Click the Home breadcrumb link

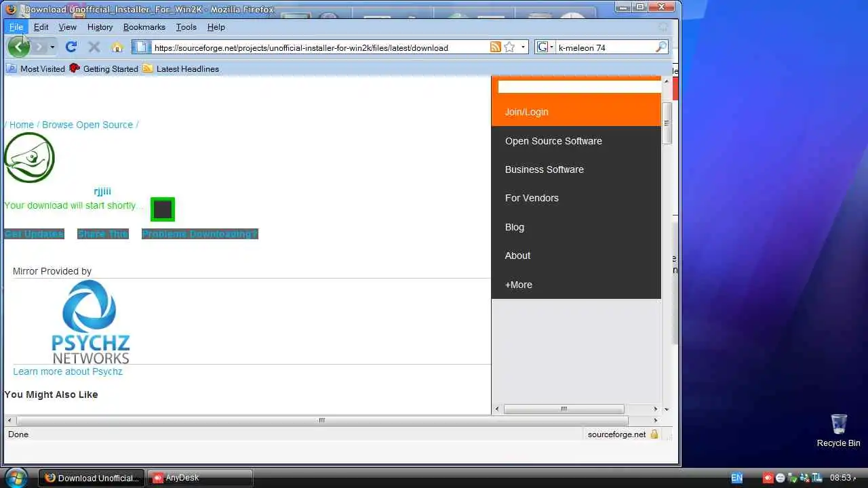22,125
